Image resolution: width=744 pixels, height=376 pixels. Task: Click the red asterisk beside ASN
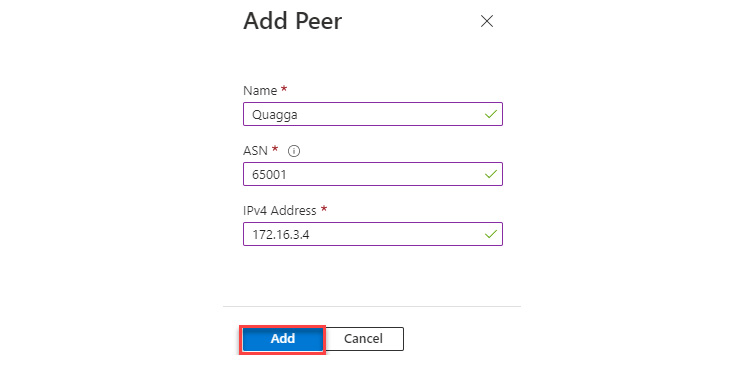275,149
